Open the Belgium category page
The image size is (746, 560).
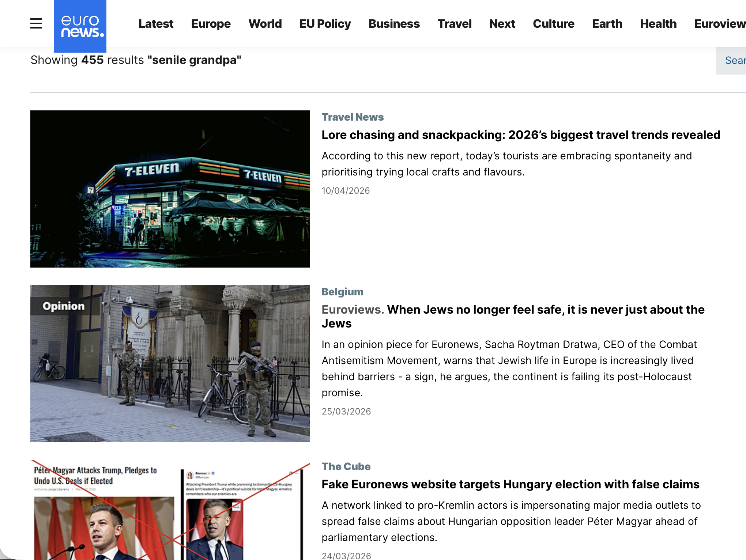[x=342, y=291]
